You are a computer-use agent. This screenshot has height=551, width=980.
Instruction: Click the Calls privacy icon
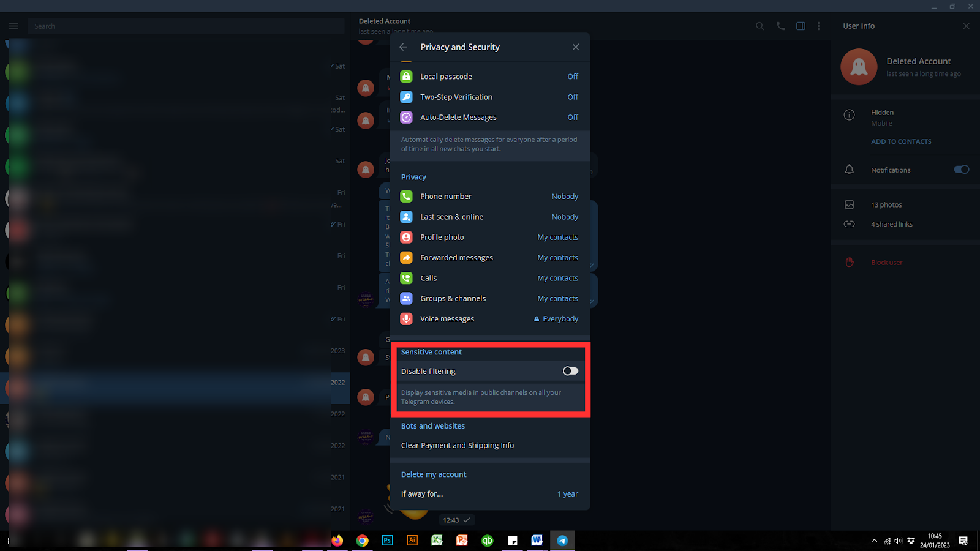tap(406, 278)
